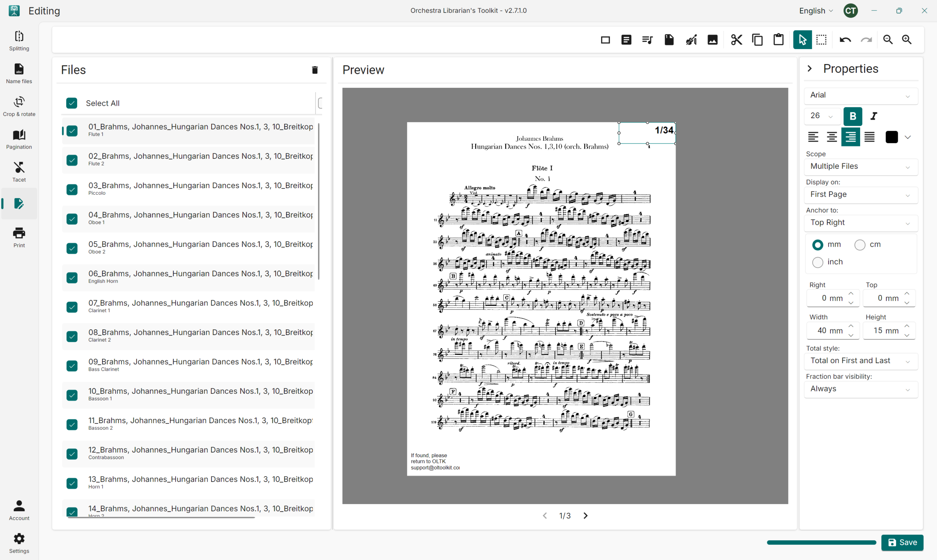Uncheck the Piccolo file checkbox
937x560 pixels.
pyautogui.click(x=72, y=190)
